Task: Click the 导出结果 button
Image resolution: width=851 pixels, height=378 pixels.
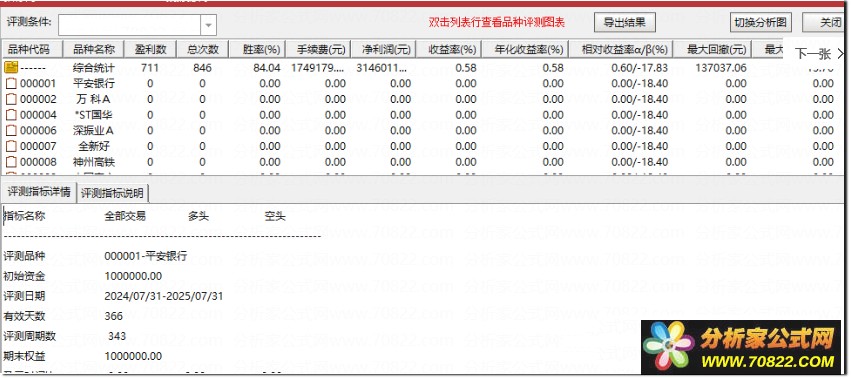Action: [x=625, y=23]
